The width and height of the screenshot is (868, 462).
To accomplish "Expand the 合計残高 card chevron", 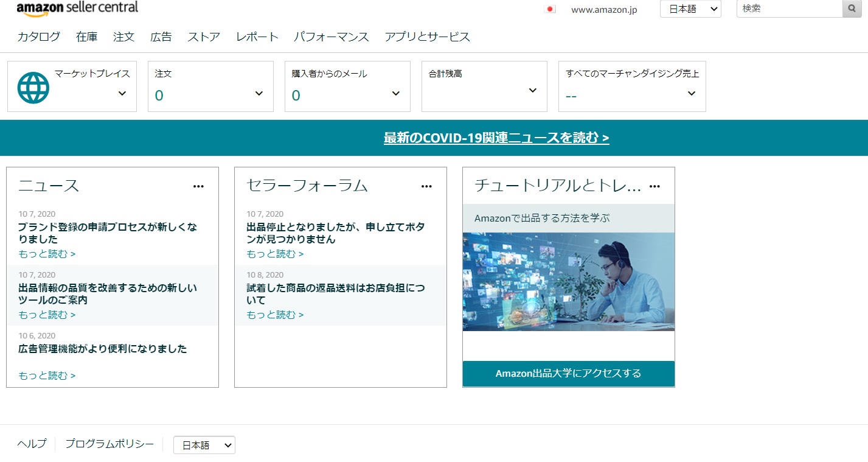I will pyautogui.click(x=533, y=90).
